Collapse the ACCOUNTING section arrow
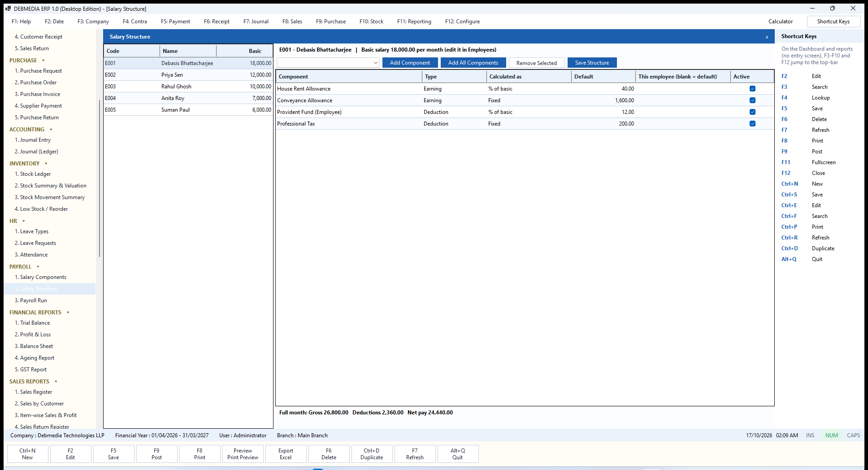 pyautogui.click(x=51, y=130)
